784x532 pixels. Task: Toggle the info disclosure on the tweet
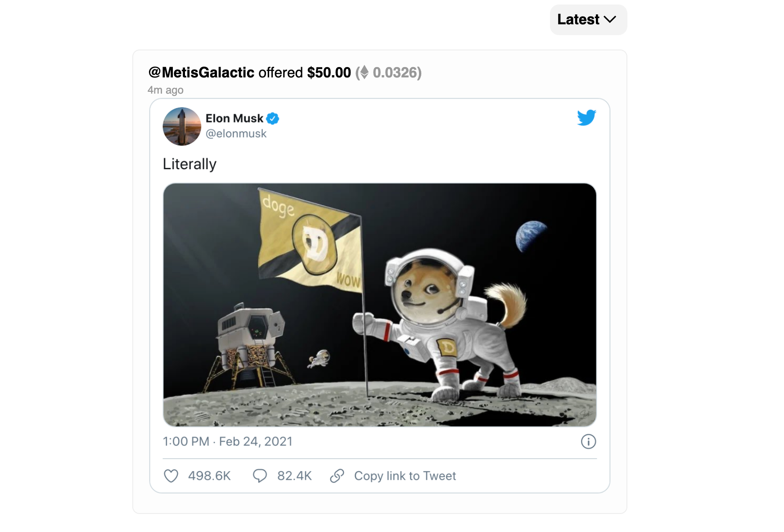[x=590, y=442]
